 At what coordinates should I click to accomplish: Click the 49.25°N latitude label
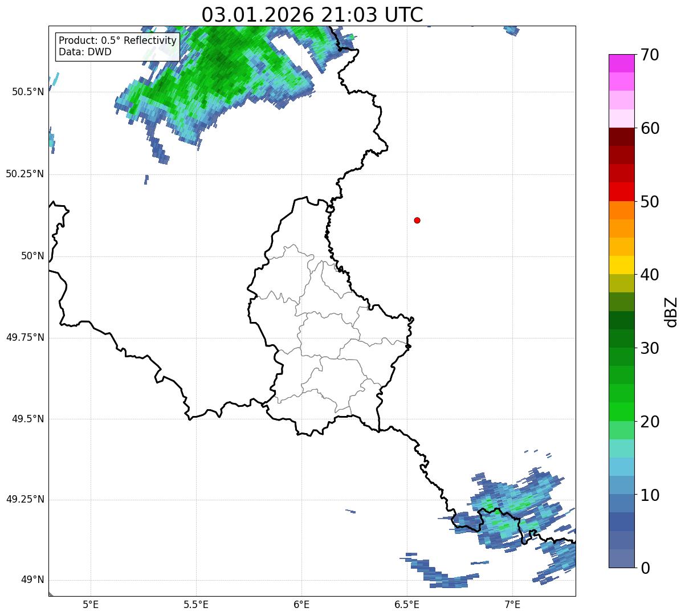[x=25, y=500]
